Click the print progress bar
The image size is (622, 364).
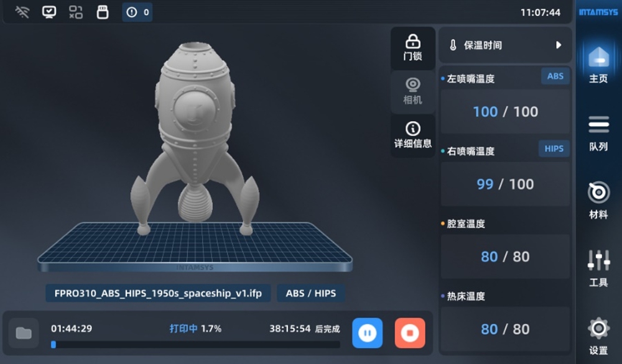(x=195, y=345)
